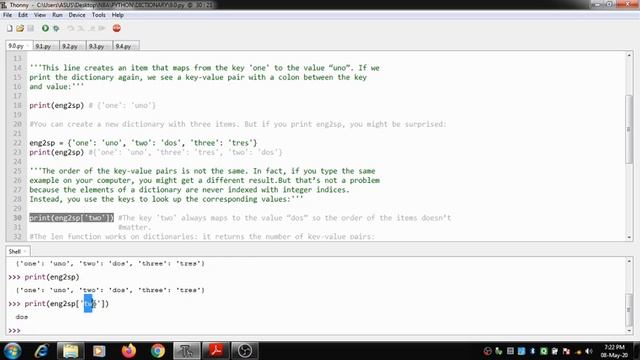The height and width of the screenshot is (360, 640).
Task: Click the Step into toolbar icon
Action: [81, 28]
